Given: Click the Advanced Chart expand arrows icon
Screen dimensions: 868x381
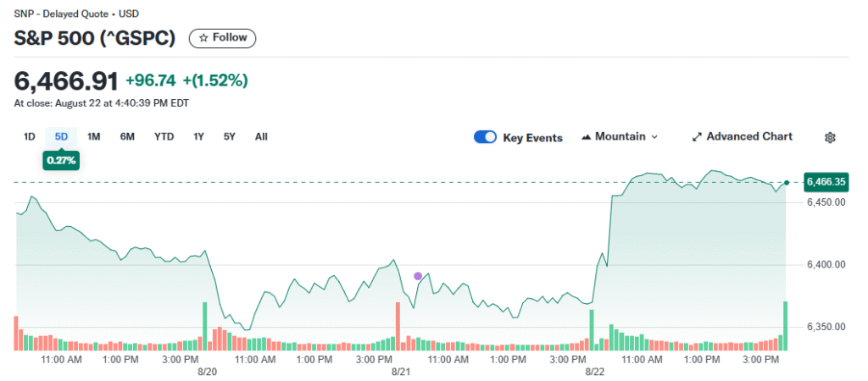Looking at the screenshot, I should [x=697, y=137].
